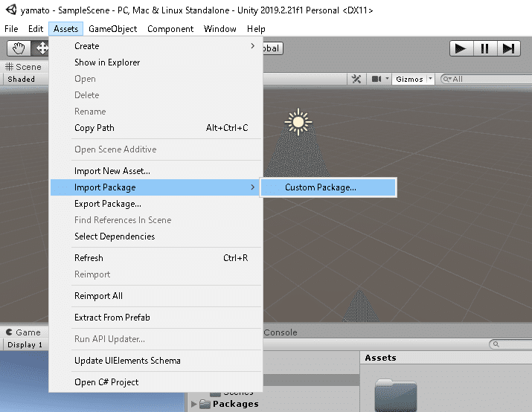The image size is (532, 412).
Task: Choose Export Package...
Action: (156, 204)
